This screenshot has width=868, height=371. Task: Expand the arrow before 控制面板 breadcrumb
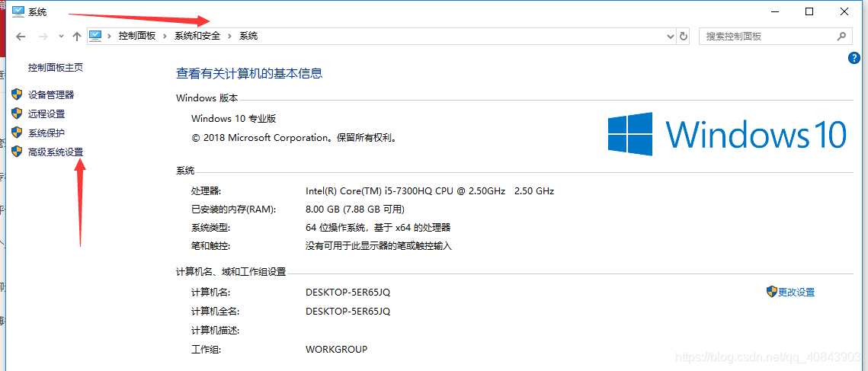110,36
